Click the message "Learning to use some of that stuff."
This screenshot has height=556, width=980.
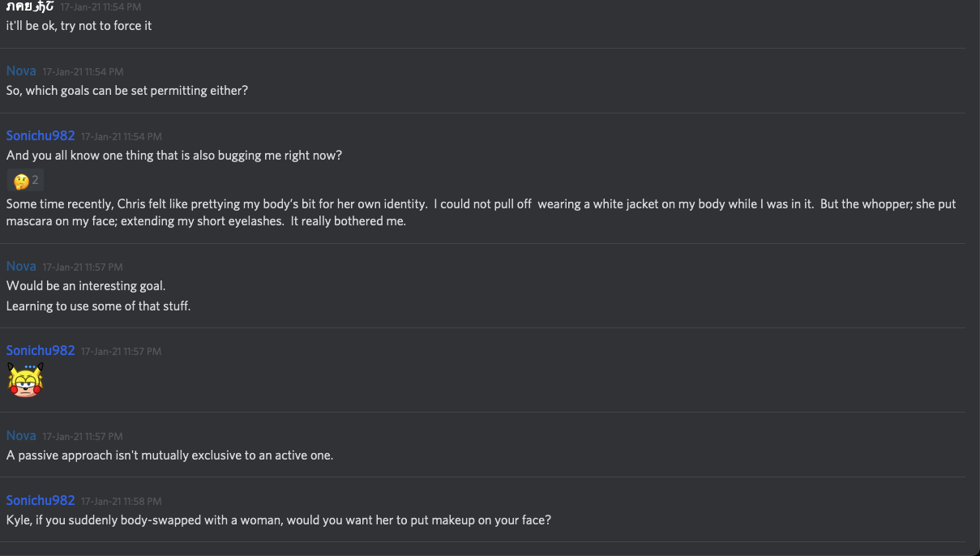coord(98,306)
